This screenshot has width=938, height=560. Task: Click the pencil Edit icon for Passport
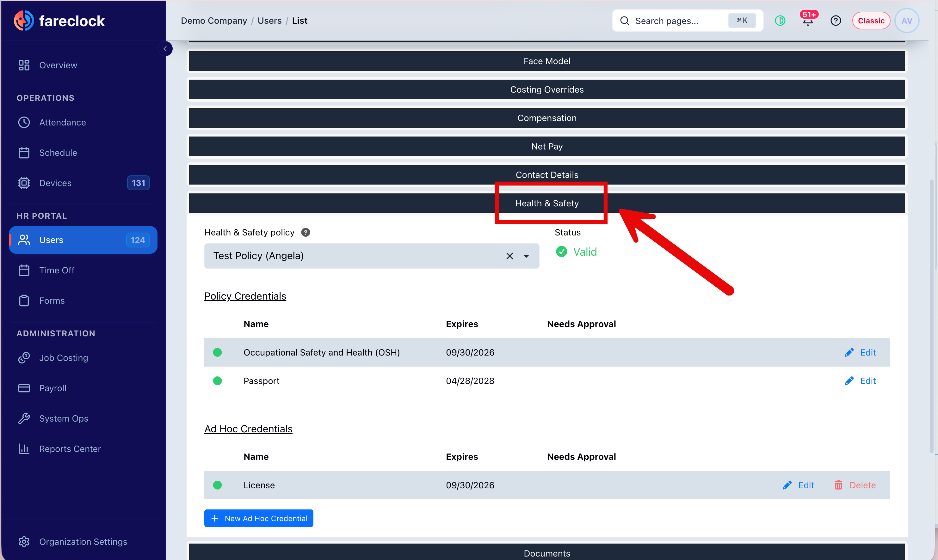coord(849,381)
